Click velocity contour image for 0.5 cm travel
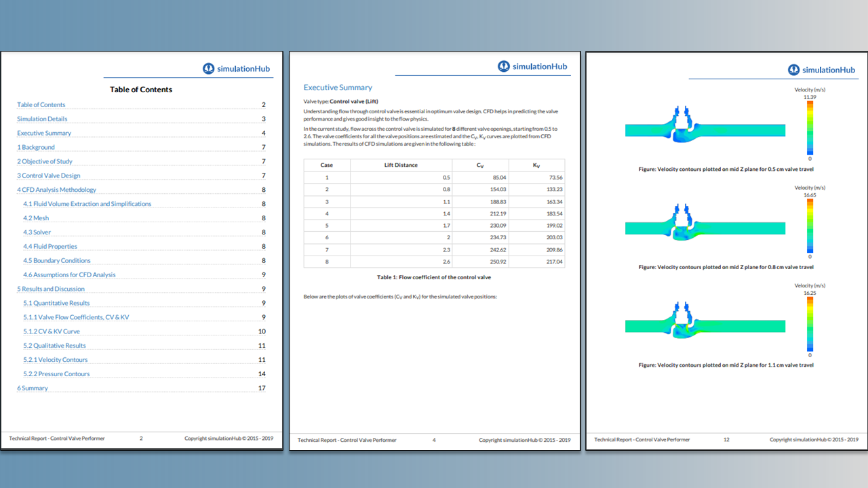This screenshot has width=868, height=488. [x=705, y=129]
